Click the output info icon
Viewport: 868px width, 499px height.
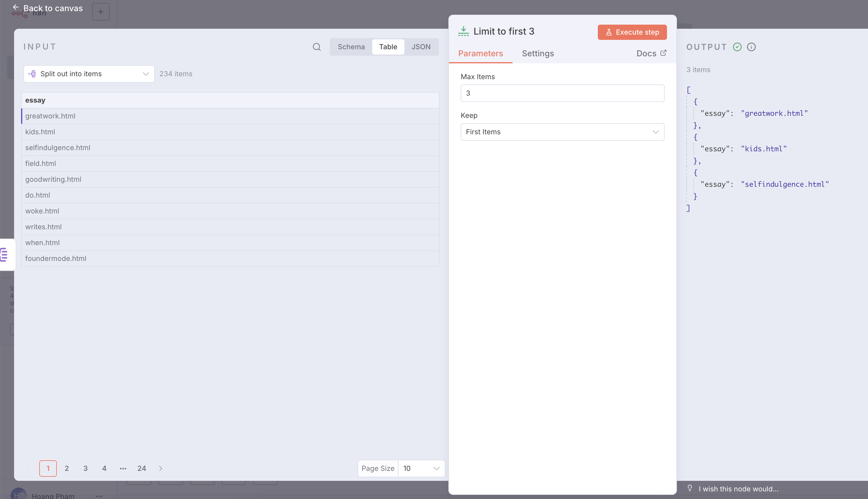tap(751, 47)
